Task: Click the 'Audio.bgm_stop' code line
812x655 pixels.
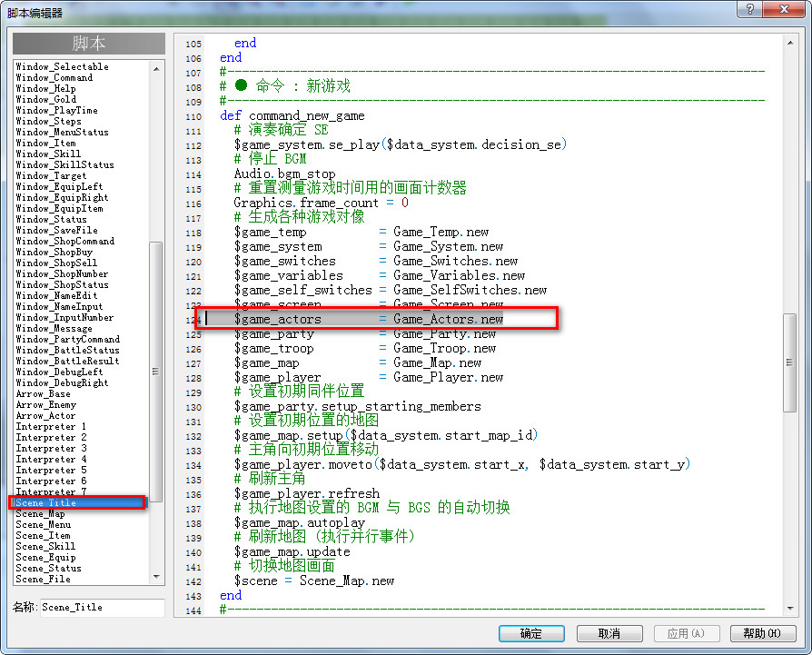Action: point(285,174)
